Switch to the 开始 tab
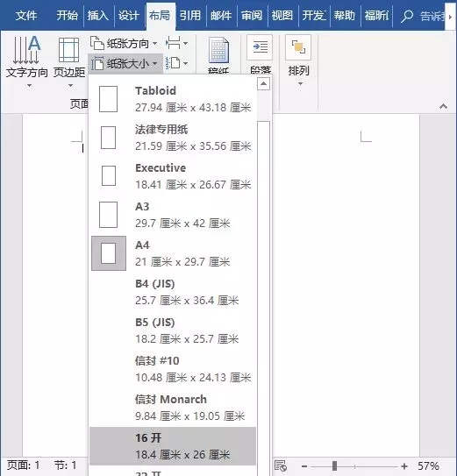This screenshot has width=457, height=476. pyautogui.click(x=68, y=15)
